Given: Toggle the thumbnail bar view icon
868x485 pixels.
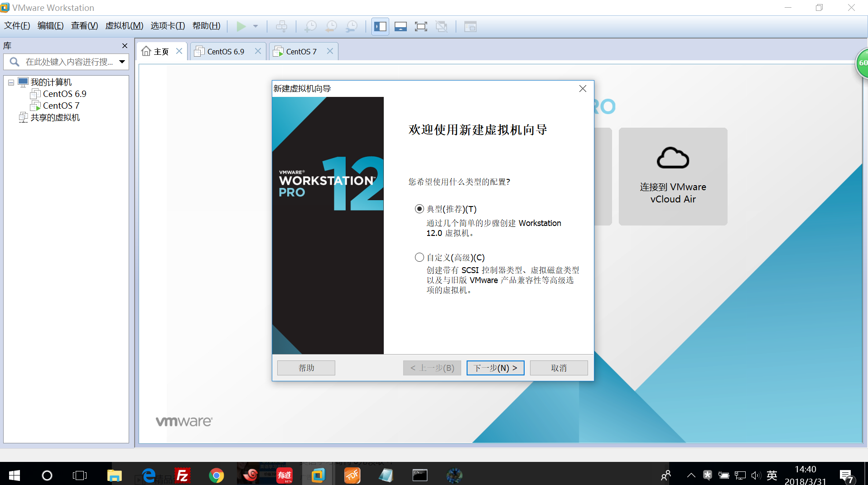Looking at the screenshot, I should click(x=400, y=26).
